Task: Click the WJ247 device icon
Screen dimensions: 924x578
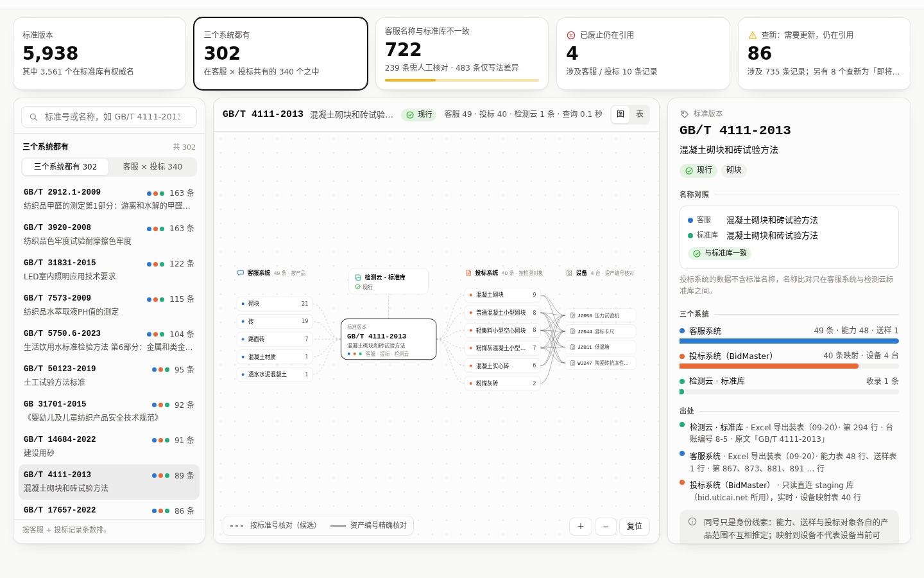Action: tap(572, 363)
